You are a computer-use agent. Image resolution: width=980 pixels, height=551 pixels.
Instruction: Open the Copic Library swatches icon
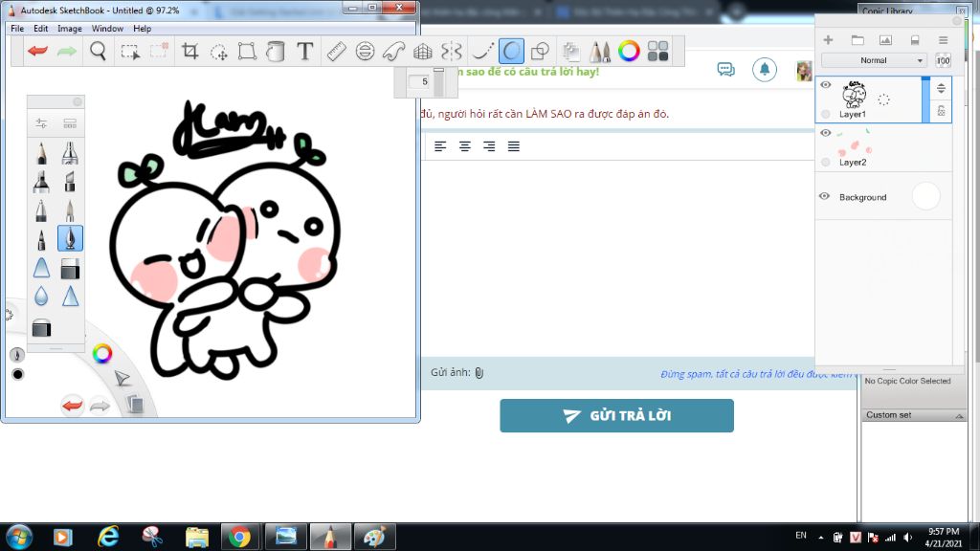pyautogui.click(x=657, y=52)
